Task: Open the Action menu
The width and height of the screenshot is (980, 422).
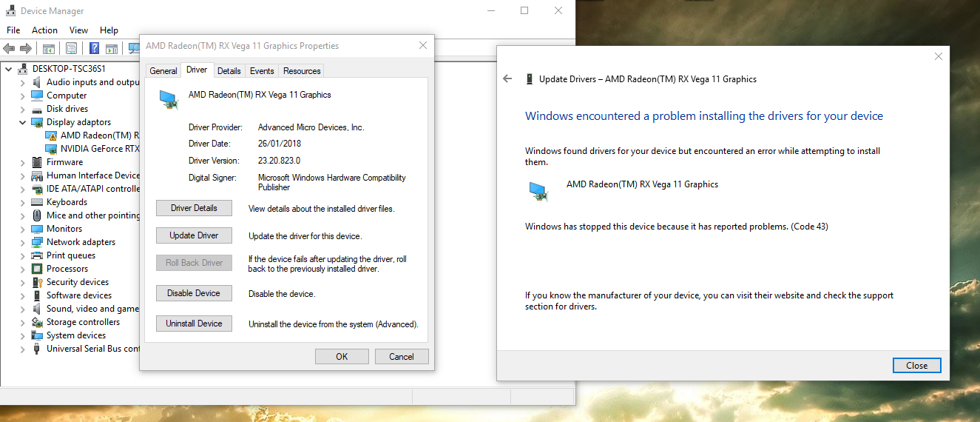Action: 44,30
